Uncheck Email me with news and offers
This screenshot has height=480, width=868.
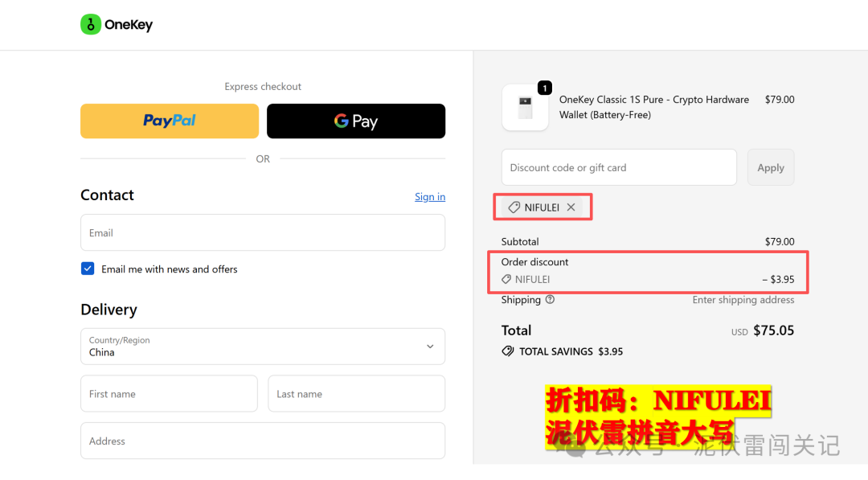point(88,269)
